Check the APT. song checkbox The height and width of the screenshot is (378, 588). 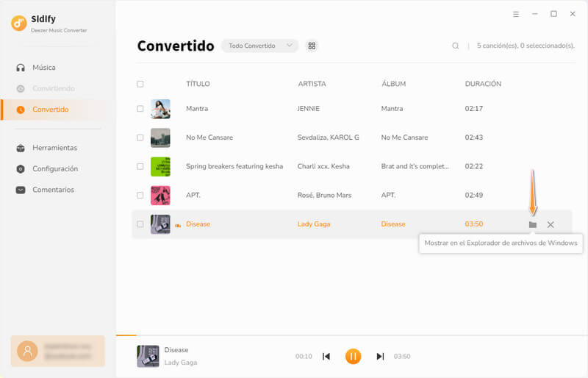click(140, 196)
